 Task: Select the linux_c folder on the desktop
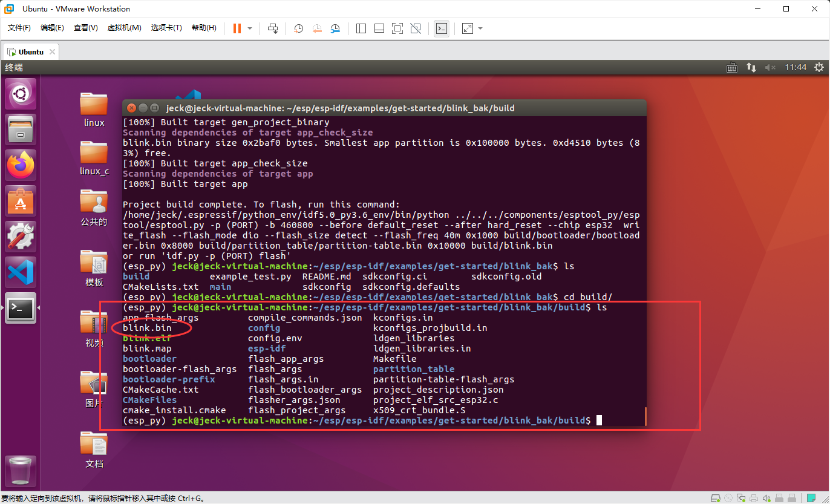pyautogui.click(x=94, y=159)
